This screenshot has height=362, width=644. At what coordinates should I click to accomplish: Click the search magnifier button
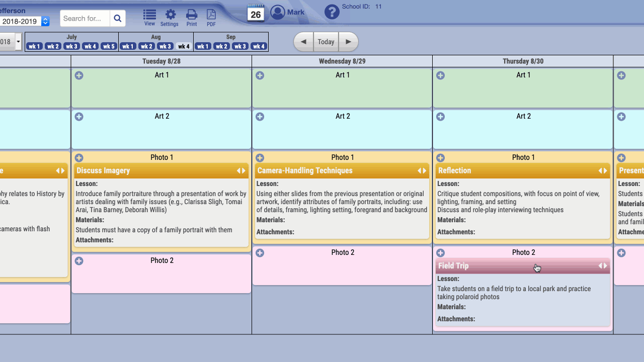(x=118, y=19)
